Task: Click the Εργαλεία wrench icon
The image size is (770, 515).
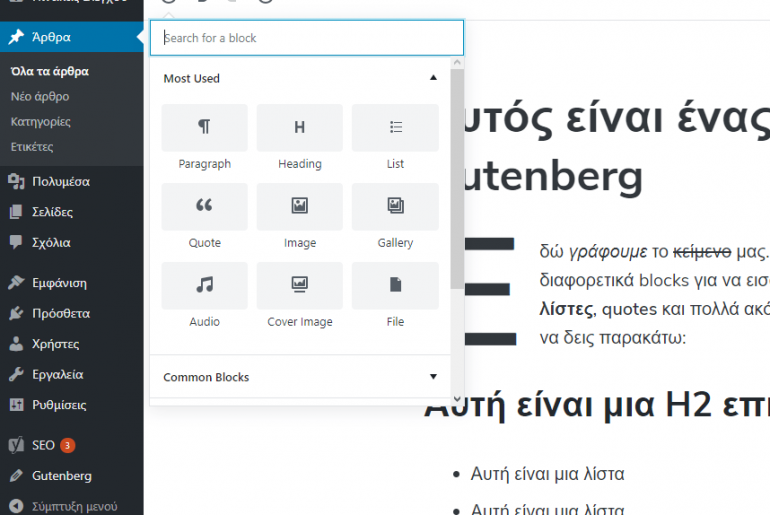Action: tap(16, 374)
